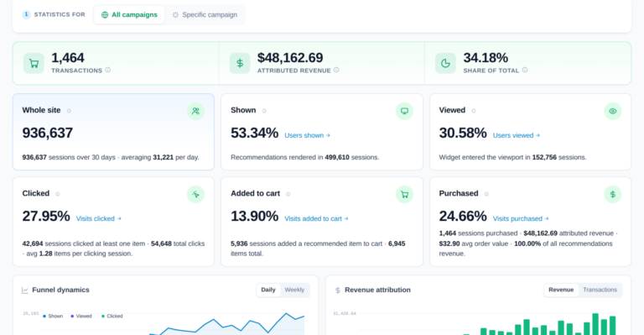Click the $48,162.69 revenue value

tap(290, 58)
